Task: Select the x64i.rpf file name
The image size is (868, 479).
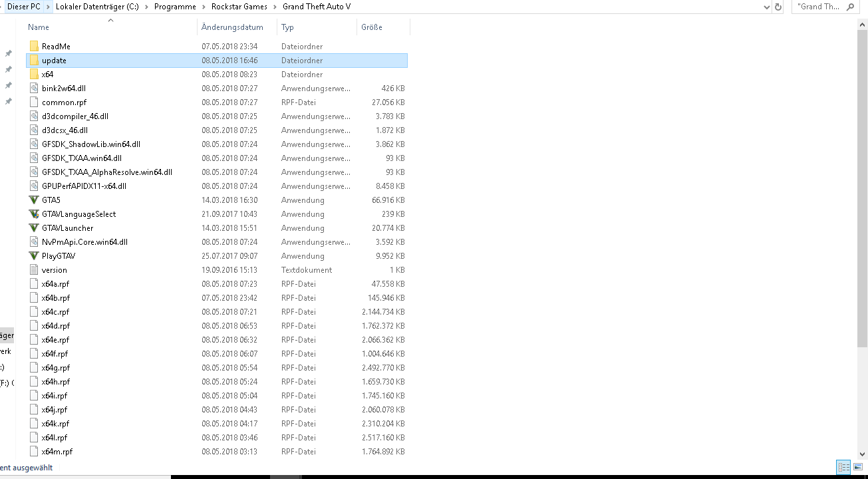Action: (x=54, y=396)
